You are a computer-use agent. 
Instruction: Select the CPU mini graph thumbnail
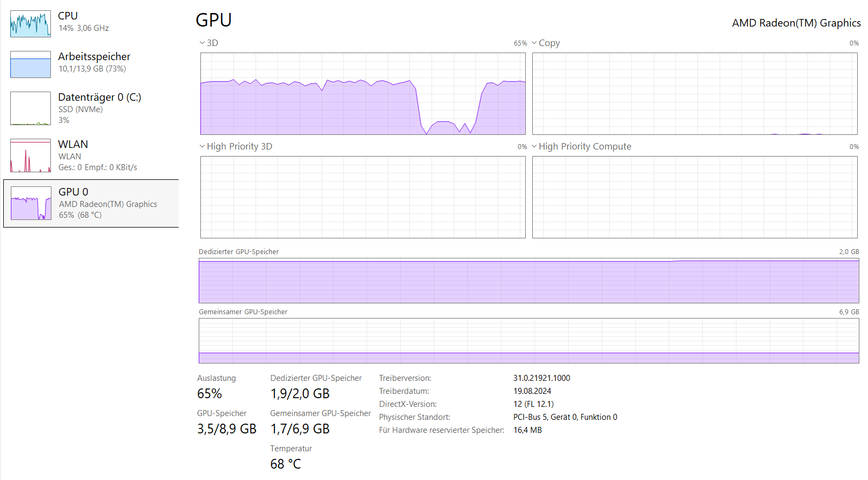pyautogui.click(x=30, y=24)
